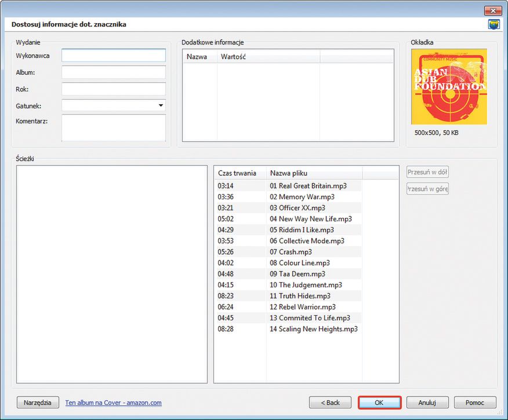
Task: Sort by Nazwa pliku column header
Action: pyautogui.click(x=314, y=173)
